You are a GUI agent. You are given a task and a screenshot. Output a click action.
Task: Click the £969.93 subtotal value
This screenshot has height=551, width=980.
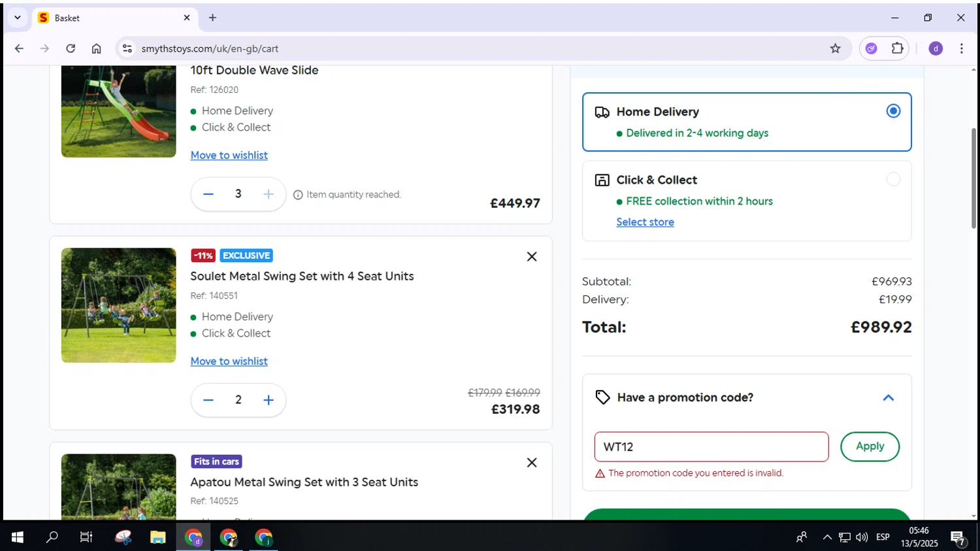[891, 281]
